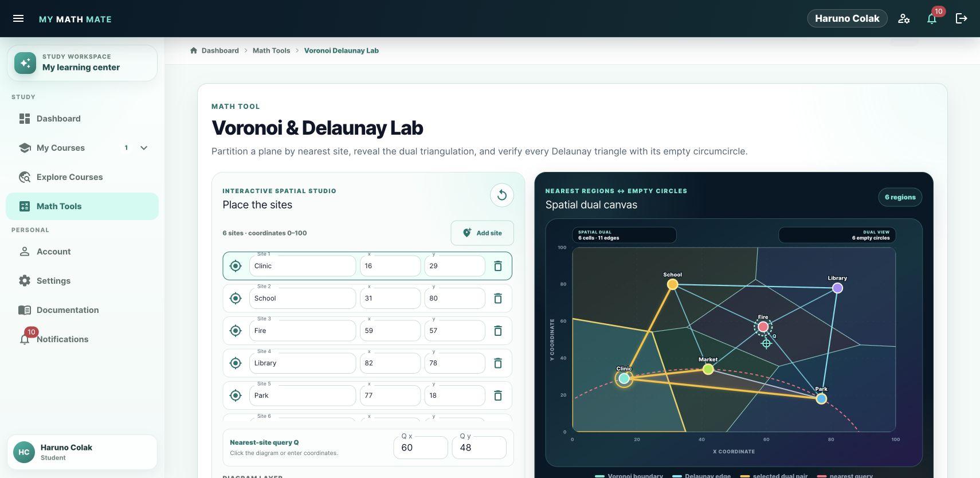Screen dimensions: 980x478
Task: Click the x value field for School
Action: [390, 299]
